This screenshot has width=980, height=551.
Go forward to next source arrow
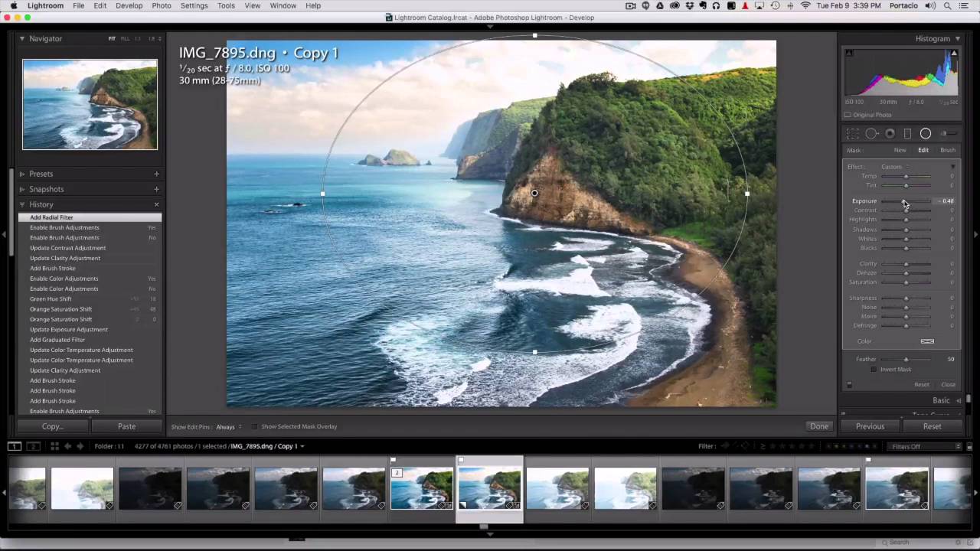(x=80, y=446)
